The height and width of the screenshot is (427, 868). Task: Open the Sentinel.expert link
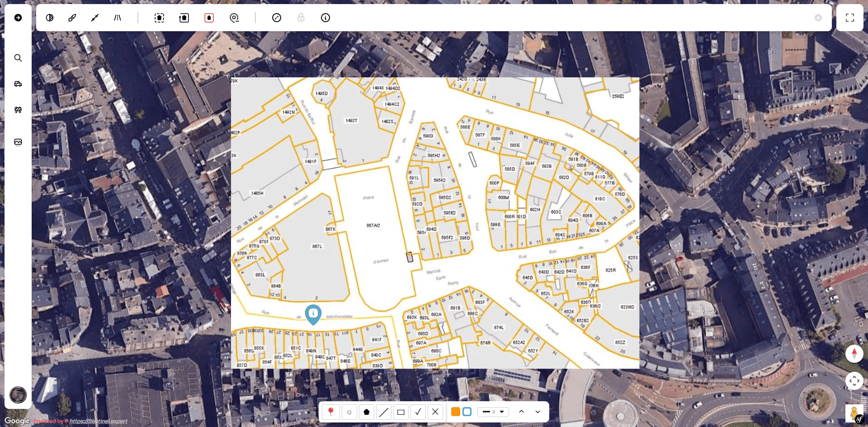99,421
